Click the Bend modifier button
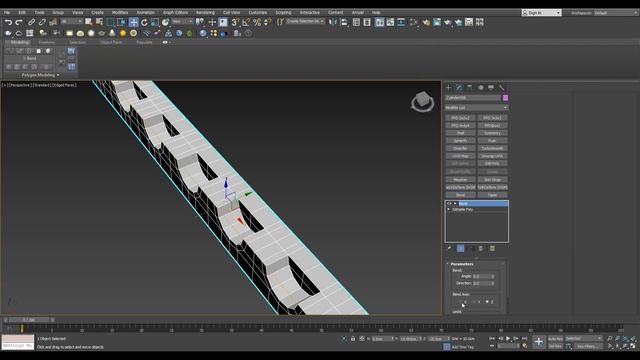640x360 pixels. (x=460, y=195)
